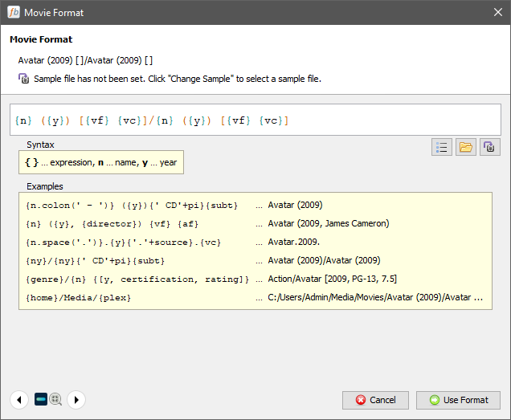Viewport: 511px width, 420px height.
Task: Click the Syntax hint box
Action: click(101, 162)
